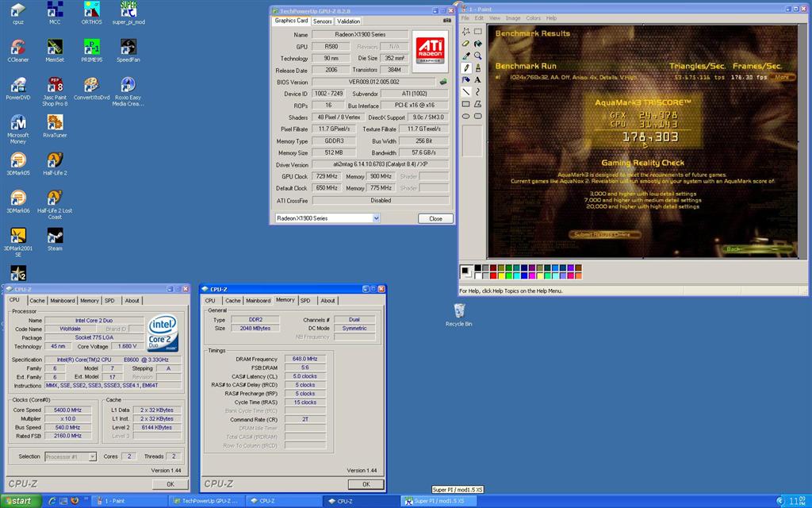Open the Cache tab in left CPU-Z window
The height and width of the screenshot is (508, 812).
point(37,301)
